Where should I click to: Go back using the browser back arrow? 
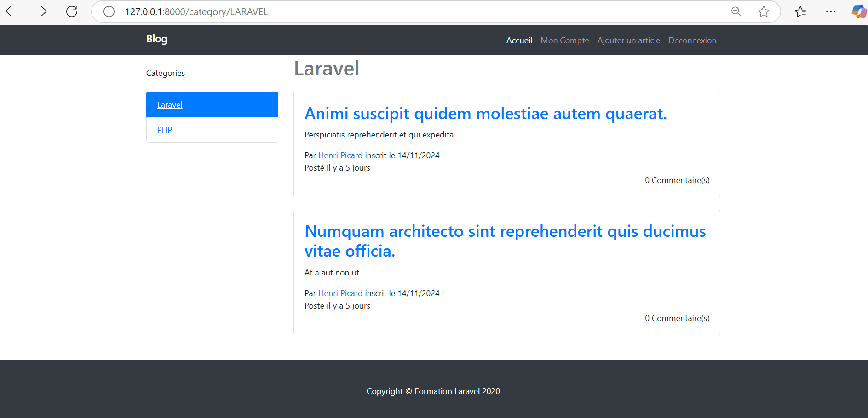click(11, 11)
